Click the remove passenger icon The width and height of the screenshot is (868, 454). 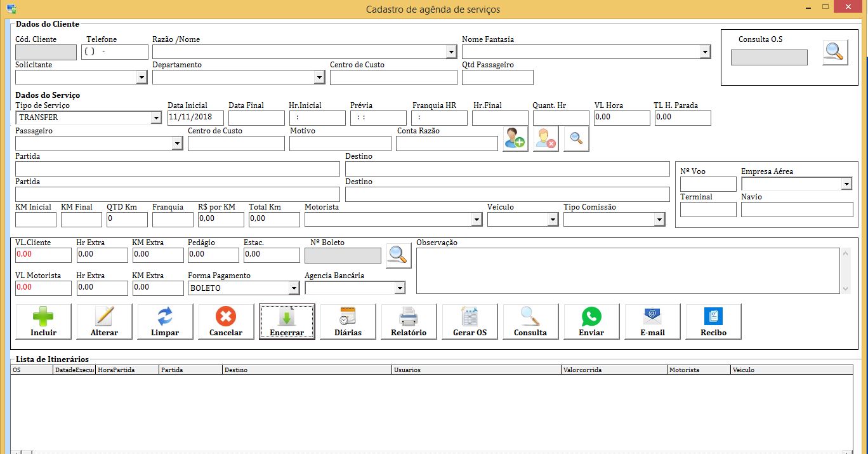tap(546, 138)
